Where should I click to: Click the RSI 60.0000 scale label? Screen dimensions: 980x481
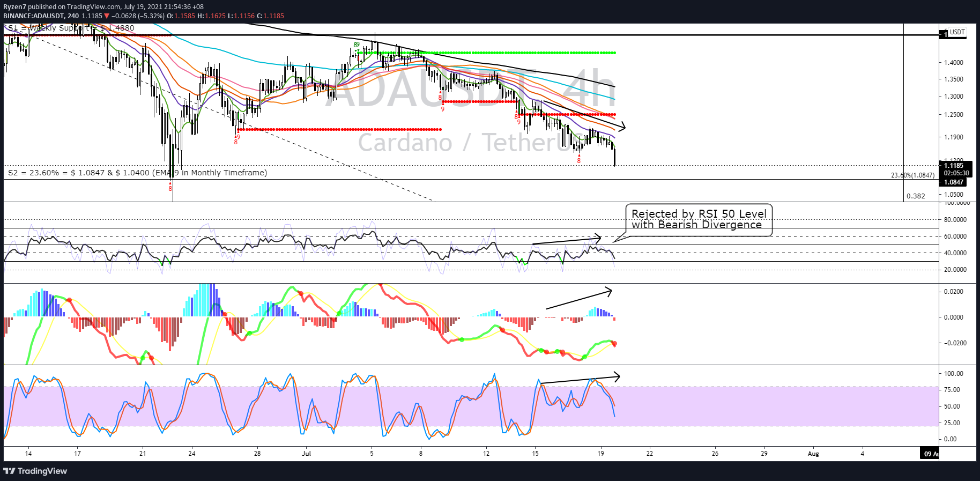pos(955,236)
